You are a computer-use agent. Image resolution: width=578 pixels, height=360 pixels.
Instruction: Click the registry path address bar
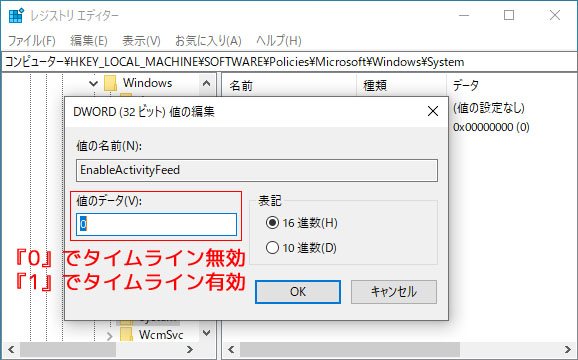[x=289, y=62]
